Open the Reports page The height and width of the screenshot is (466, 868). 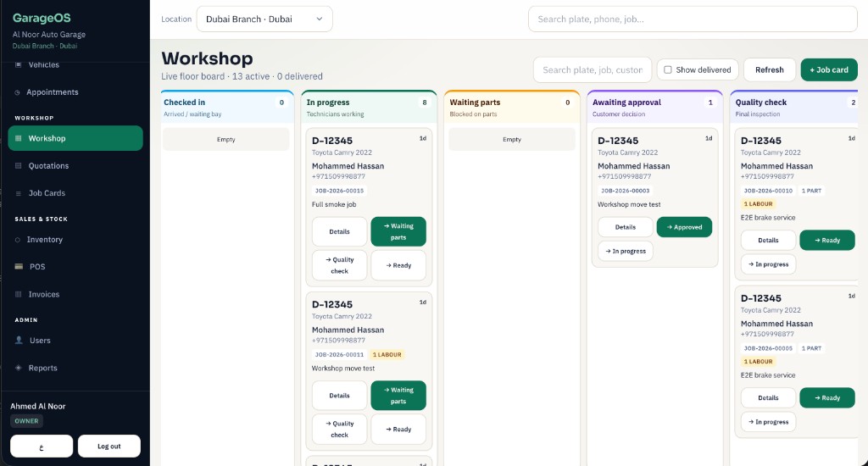coord(75,368)
